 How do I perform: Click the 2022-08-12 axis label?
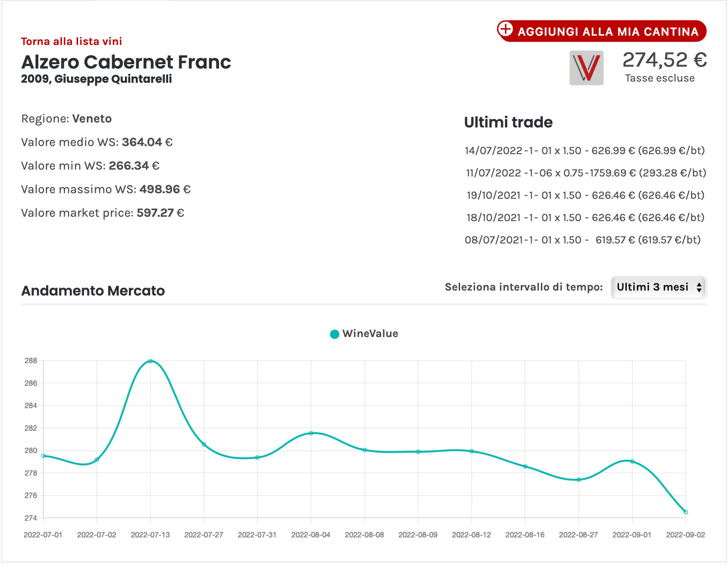[x=472, y=535]
